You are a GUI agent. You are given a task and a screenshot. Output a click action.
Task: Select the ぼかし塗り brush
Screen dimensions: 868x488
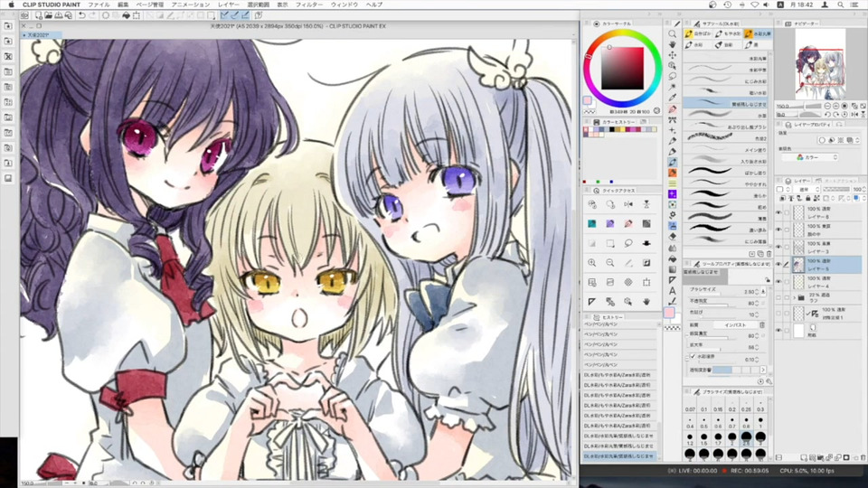[x=725, y=173]
